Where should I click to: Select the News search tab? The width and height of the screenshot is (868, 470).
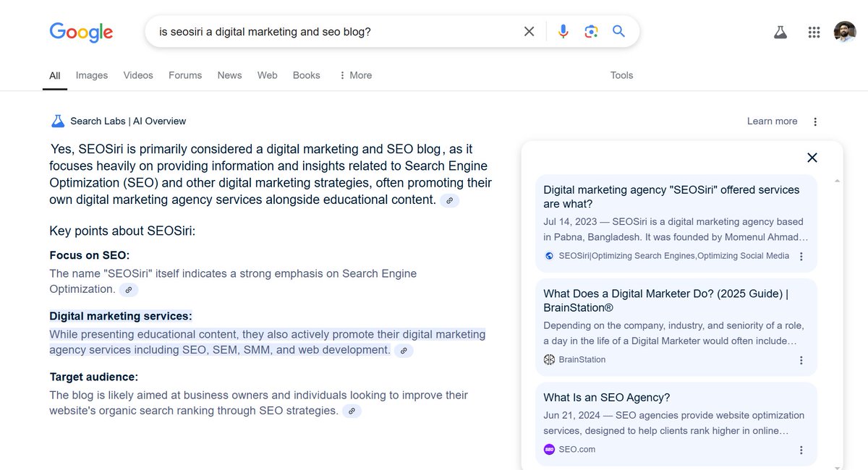[x=229, y=75]
